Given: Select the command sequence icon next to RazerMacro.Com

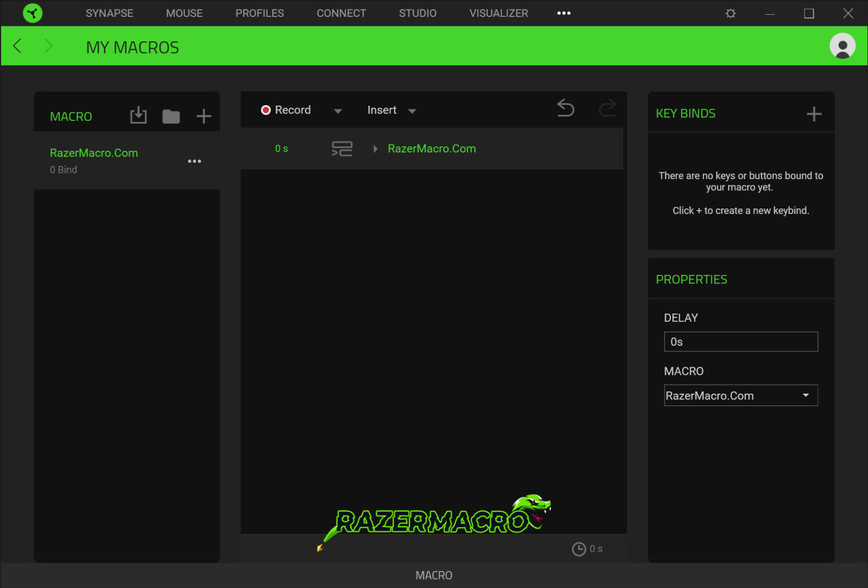Looking at the screenshot, I should [342, 149].
